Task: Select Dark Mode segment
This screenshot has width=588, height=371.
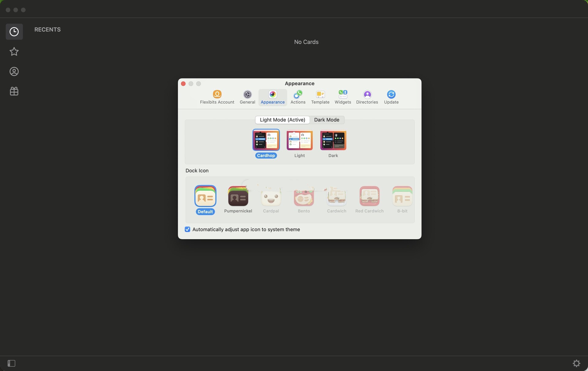Action: pos(327,120)
